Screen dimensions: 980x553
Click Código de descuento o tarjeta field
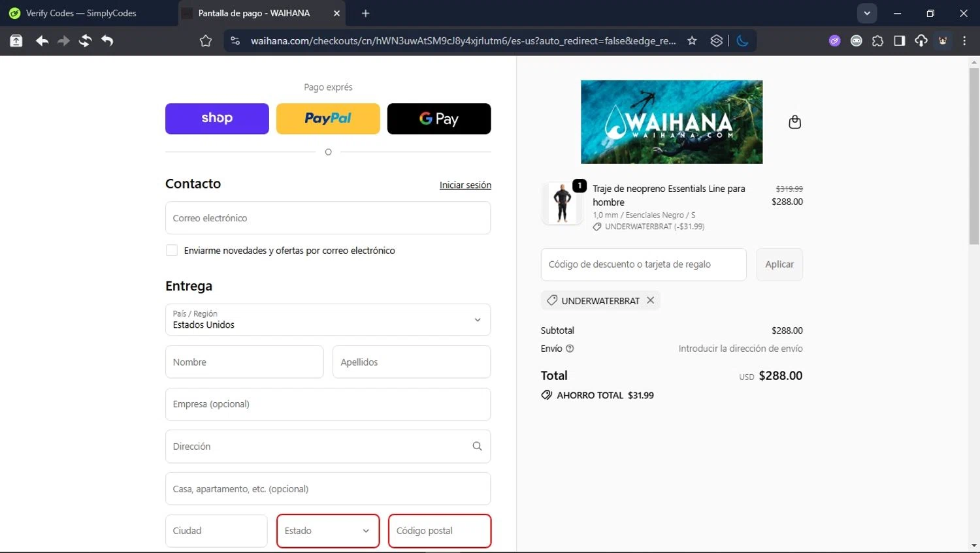click(644, 264)
